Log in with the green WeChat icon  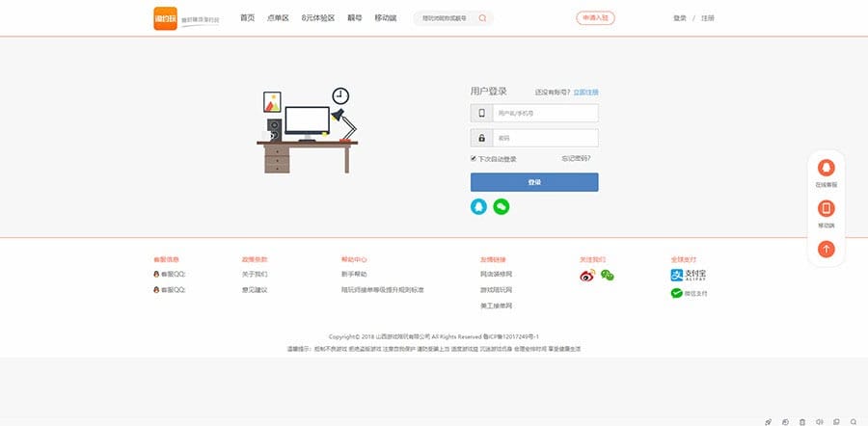tap(501, 207)
